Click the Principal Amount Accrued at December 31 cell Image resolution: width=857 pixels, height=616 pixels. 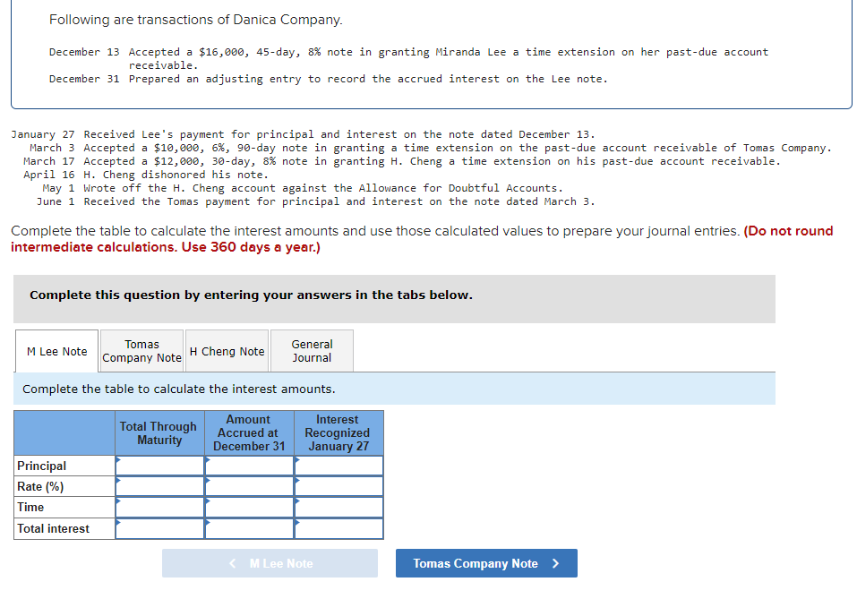point(249,466)
